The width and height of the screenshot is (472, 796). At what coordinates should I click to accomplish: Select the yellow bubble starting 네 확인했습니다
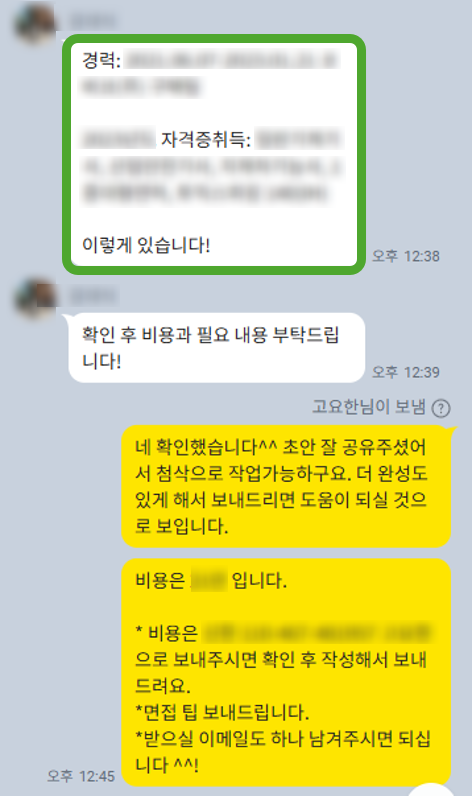[286, 486]
